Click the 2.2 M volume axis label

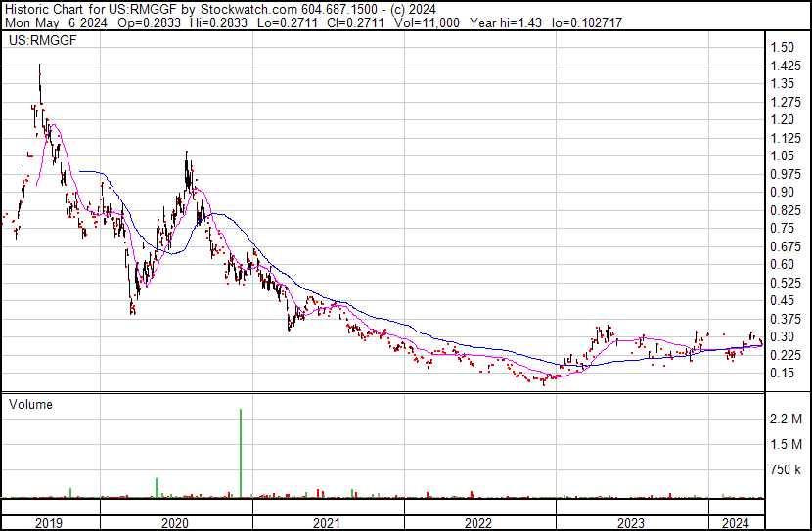coord(787,419)
